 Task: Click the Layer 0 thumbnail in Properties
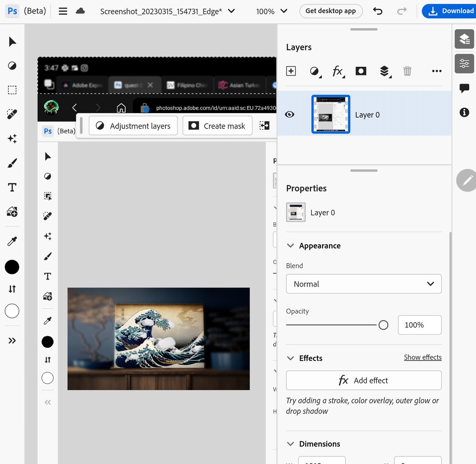coord(296,212)
